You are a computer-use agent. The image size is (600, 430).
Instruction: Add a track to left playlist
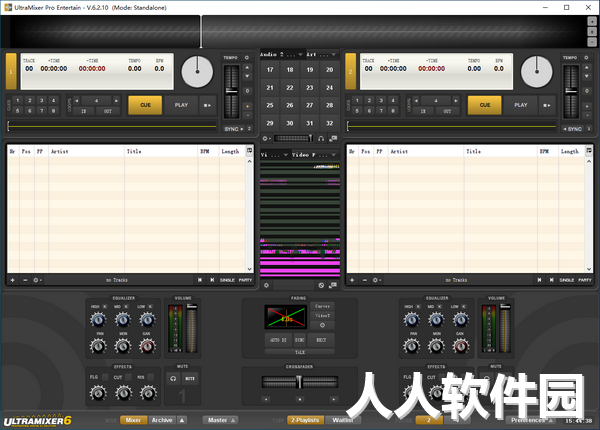(13, 280)
